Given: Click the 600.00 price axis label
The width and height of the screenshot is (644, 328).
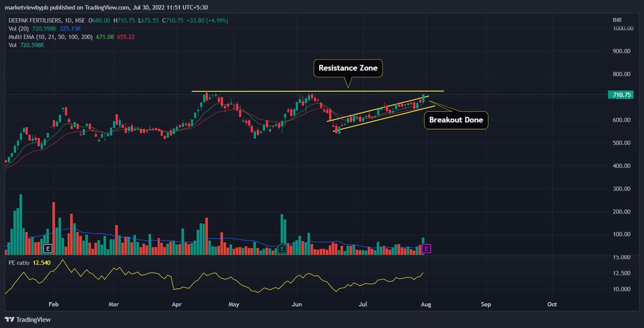Looking at the screenshot, I should (623, 120).
